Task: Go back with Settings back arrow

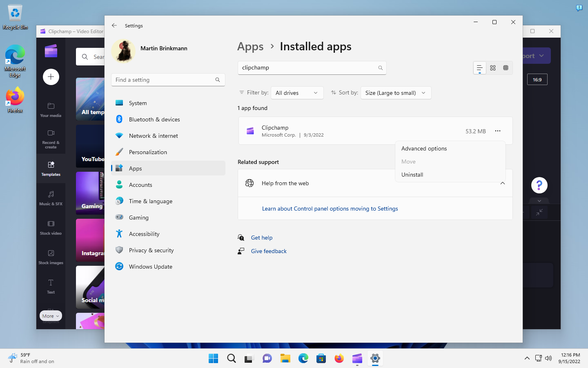Action: coord(114,25)
